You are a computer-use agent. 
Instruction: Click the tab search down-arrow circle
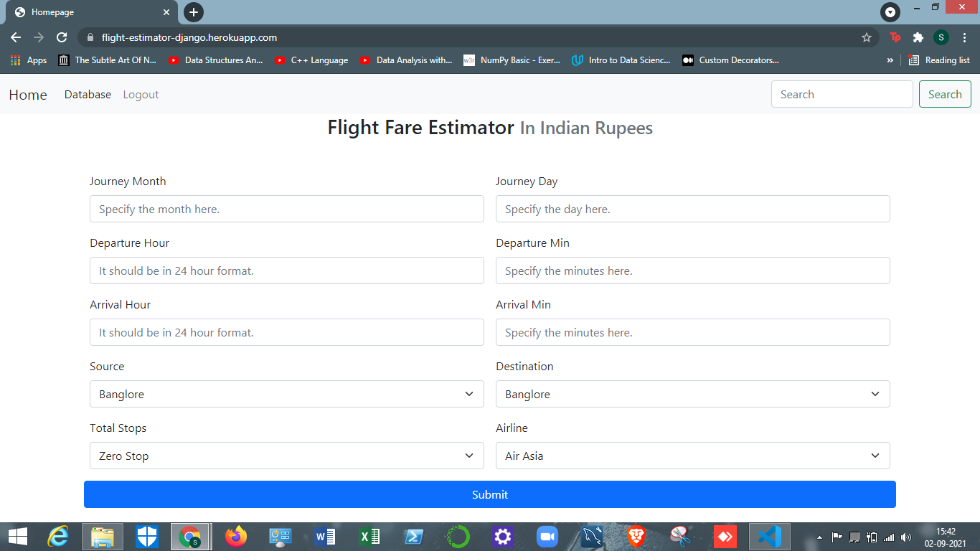coord(890,12)
